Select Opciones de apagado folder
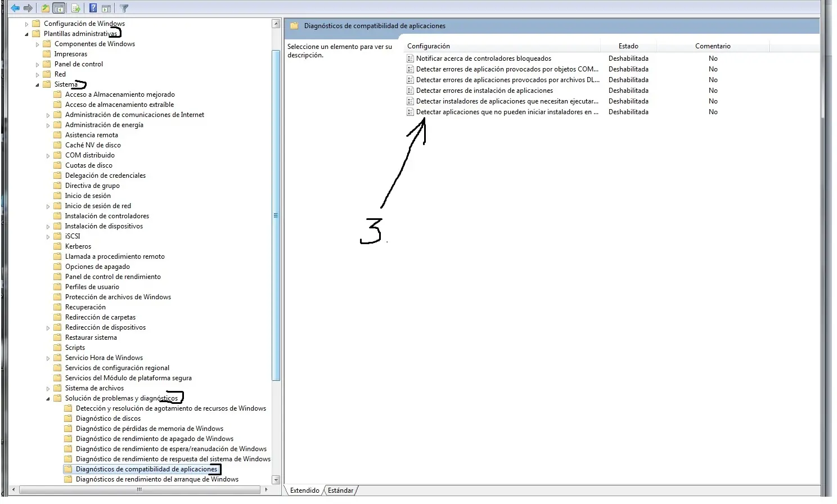Screen dimensions: 837x504 (x=97, y=267)
